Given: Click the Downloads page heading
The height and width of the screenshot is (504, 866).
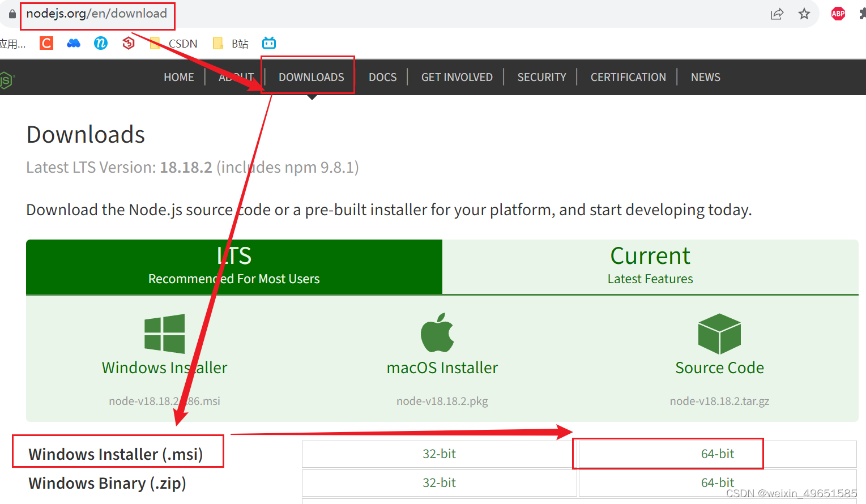Looking at the screenshot, I should (86, 135).
